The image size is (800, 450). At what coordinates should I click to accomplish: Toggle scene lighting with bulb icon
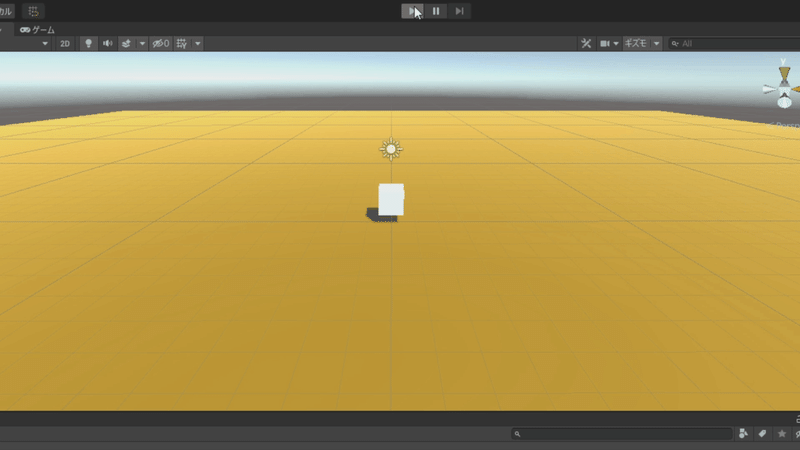(x=88, y=44)
